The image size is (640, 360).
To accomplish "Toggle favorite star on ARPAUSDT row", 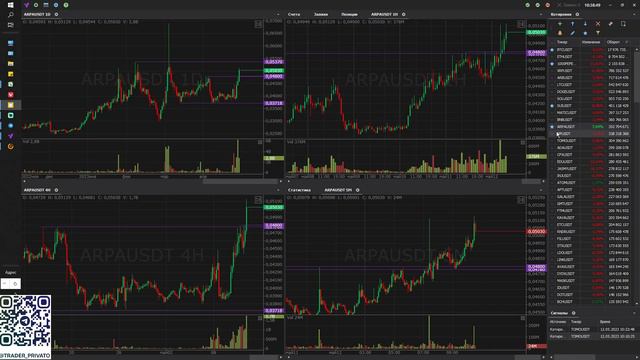I will pos(552,127).
